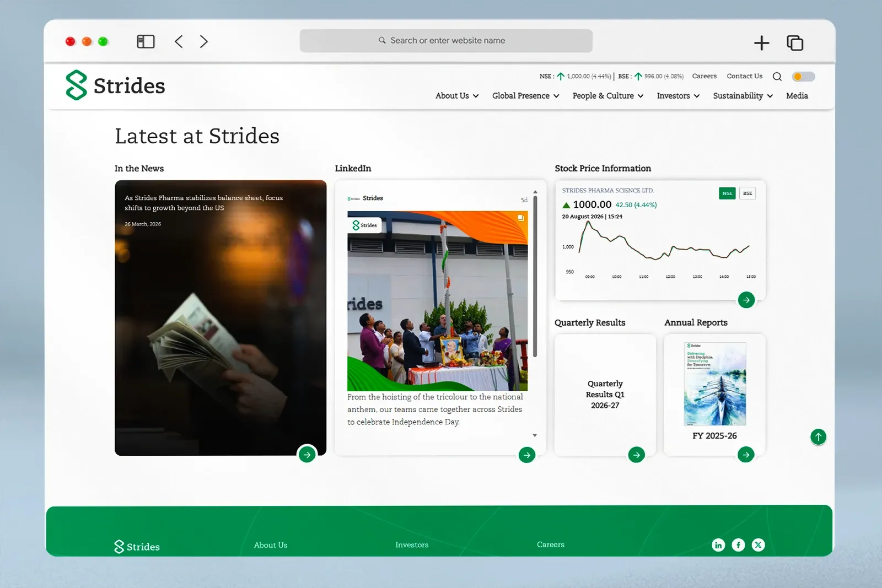Expand the Investors menu
Viewport: 882px width, 588px height.
[x=678, y=96]
